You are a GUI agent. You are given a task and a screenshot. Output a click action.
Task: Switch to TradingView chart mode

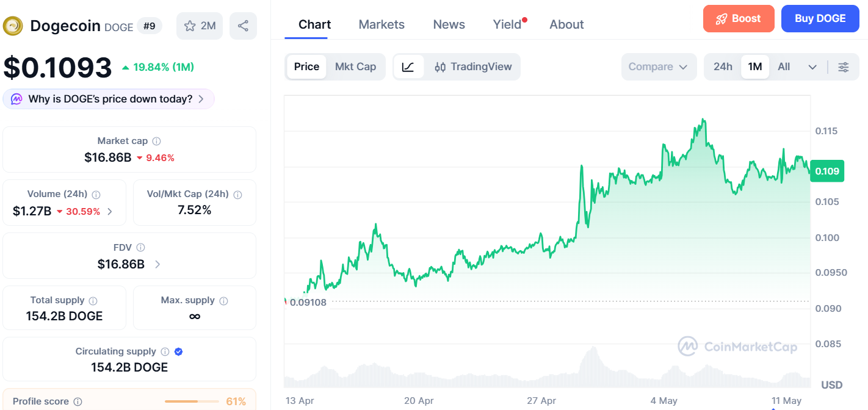point(473,67)
